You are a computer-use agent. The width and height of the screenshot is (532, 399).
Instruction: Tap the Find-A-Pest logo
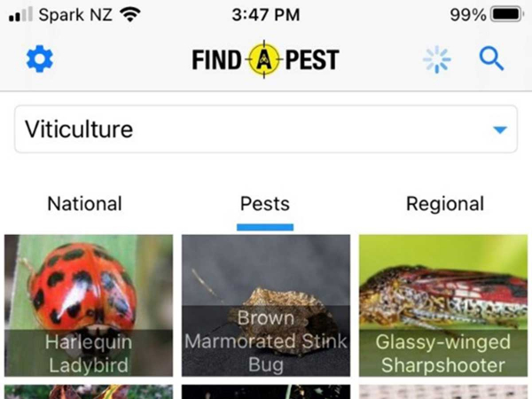pyautogui.click(x=265, y=59)
